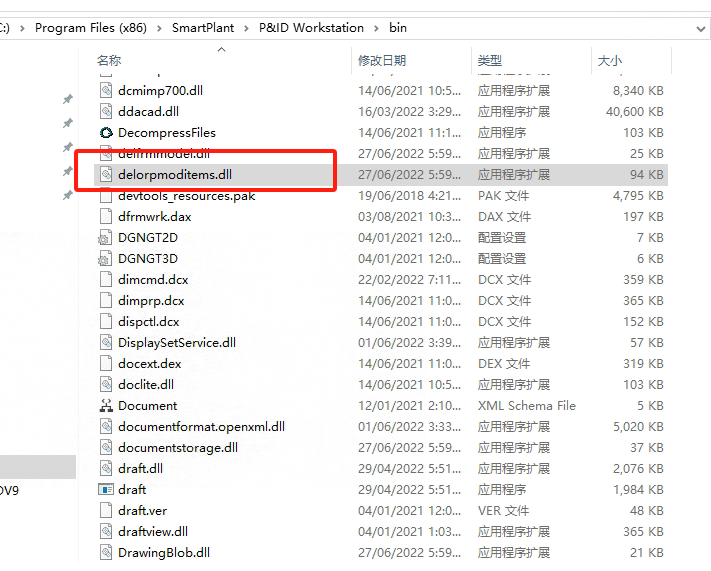Select the documentstorage.dll file icon
Viewport: 711px width, 571px height.
pos(106,447)
